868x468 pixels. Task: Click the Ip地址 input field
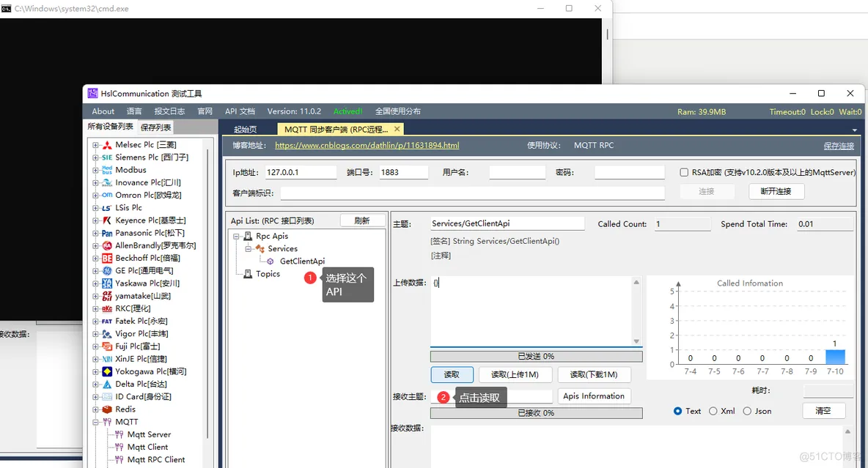tap(301, 173)
